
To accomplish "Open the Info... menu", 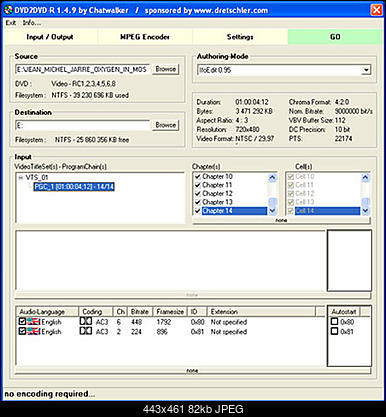I will tap(32, 23).
